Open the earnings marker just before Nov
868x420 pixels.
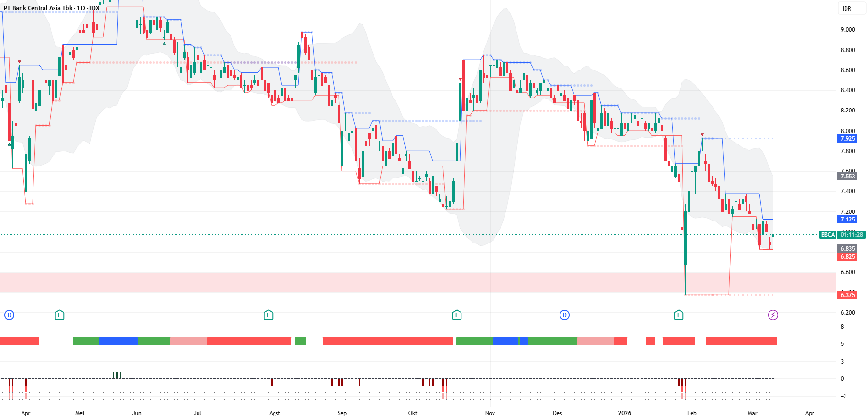coord(457,315)
